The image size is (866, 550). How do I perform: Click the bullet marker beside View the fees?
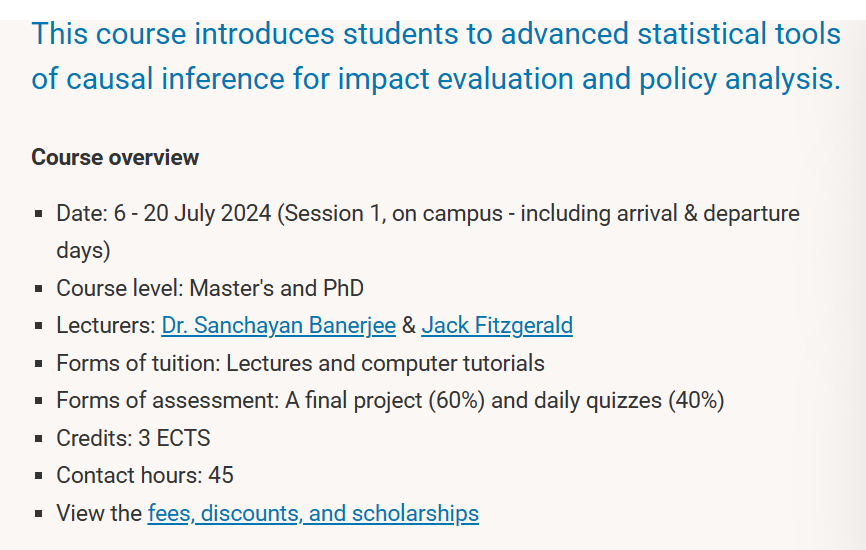38,515
